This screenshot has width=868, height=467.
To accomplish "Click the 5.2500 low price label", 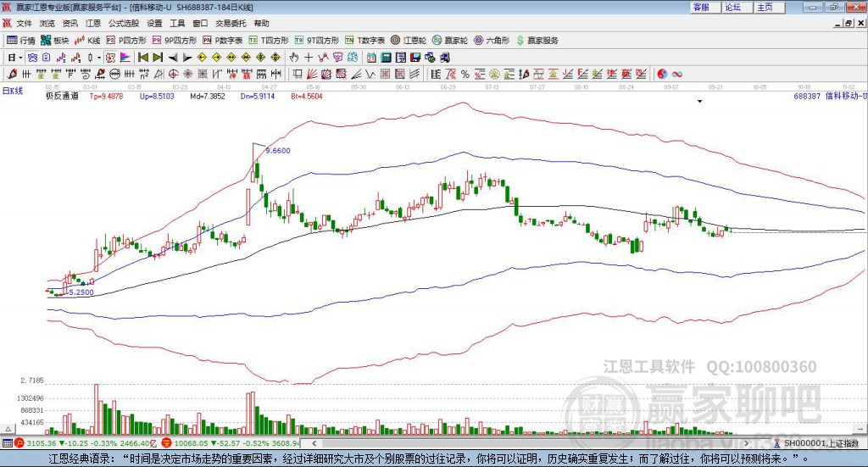I will tap(81, 292).
